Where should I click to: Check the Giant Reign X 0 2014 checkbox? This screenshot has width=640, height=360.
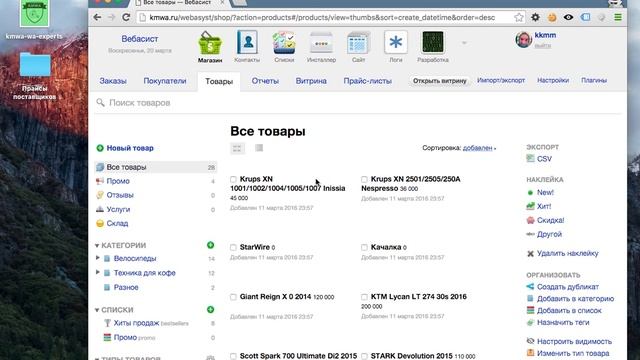pyautogui.click(x=233, y=297)
